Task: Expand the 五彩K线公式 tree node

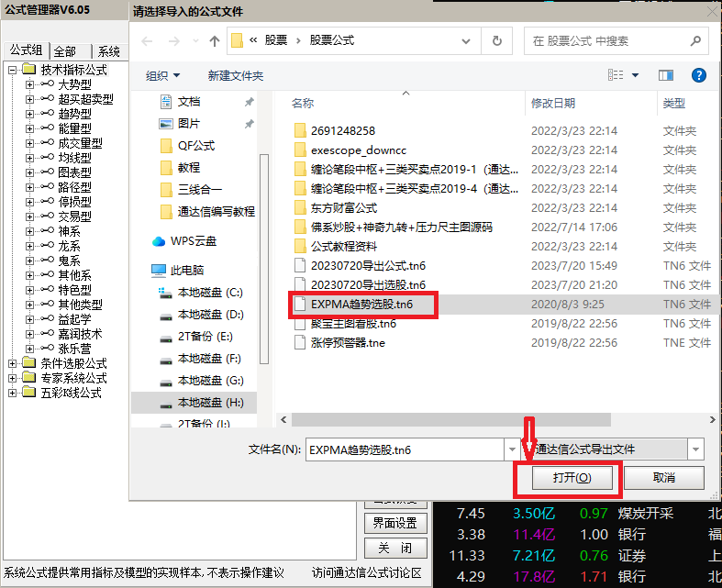Action: pyautogui.click(x=12, y=393)
